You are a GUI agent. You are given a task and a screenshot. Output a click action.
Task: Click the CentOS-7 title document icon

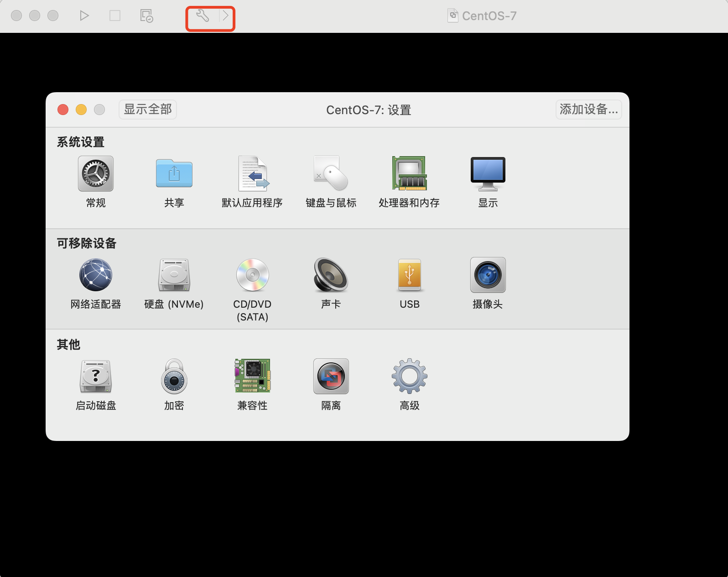(x=453, y=16)
